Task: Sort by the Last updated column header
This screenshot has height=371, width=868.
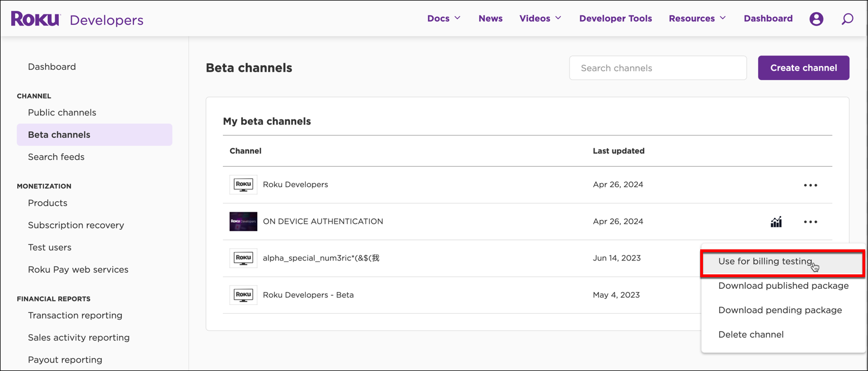Action: click(x=618, y=151)
